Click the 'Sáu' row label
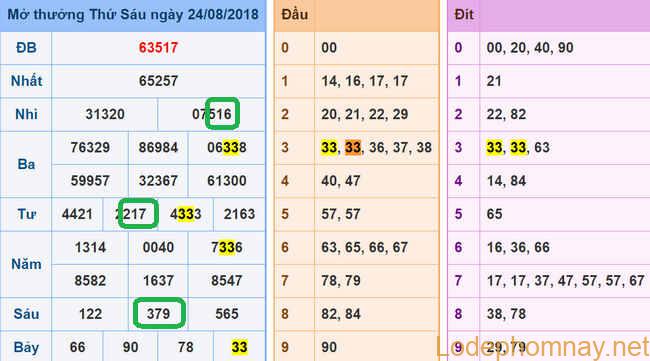This screenshot has width=650, height=361. click(x=26, y=314)
